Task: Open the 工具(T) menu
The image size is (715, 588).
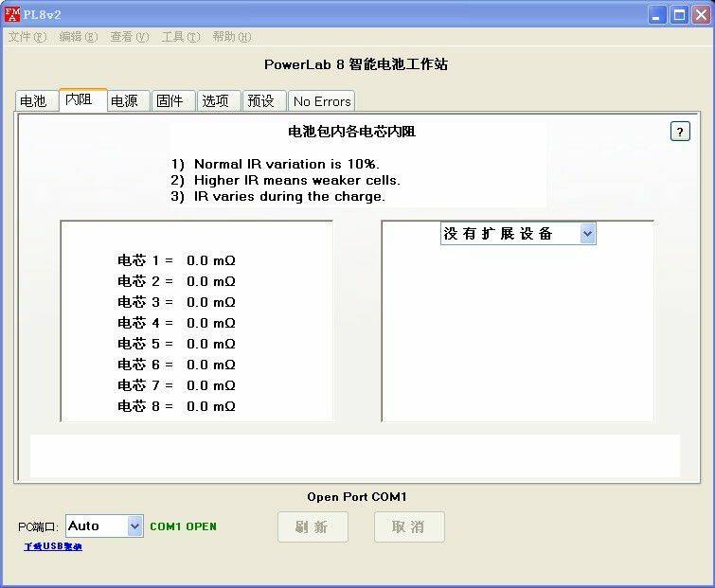Action: click(x=181, y=37)
